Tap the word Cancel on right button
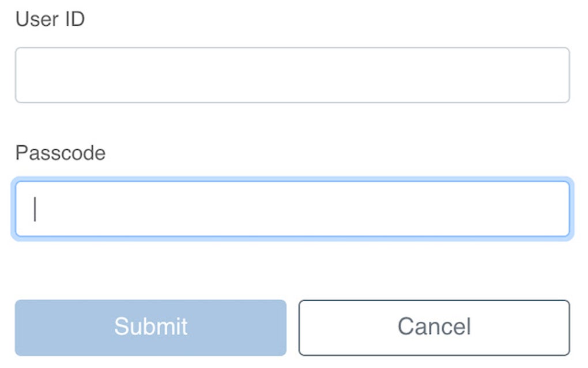This screenshot has height=368, width=588. (434, 326)
